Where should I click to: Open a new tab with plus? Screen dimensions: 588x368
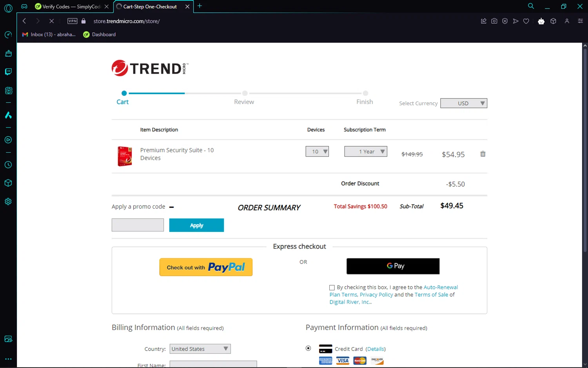point(200,6)
